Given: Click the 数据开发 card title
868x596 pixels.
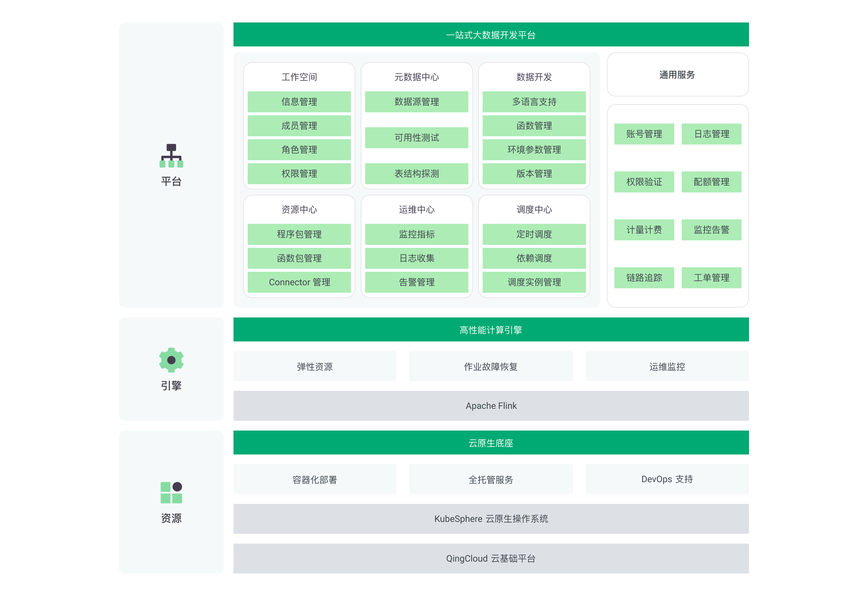Looking at the screenshot, I should (x=534, y=77).
